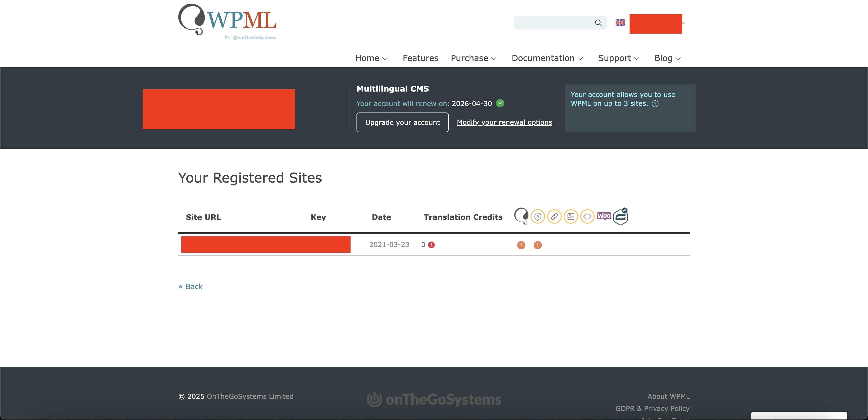Expand the Purchase menu
The height and width of the screenshot is (420, 868).
pyautogui.click(x=474, y=58)
